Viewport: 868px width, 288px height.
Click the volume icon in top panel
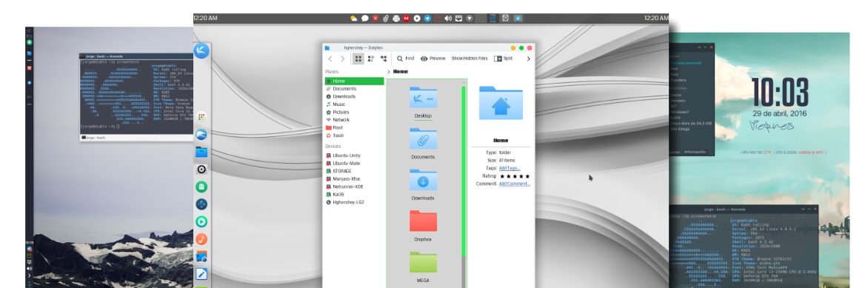tap(448, 19)
